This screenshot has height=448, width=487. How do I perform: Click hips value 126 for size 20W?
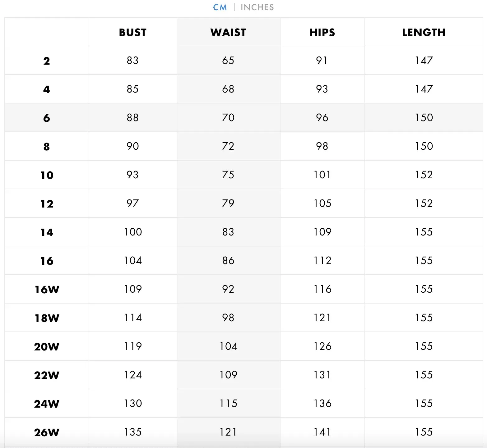pyautogui.click(x=322, y=346)
